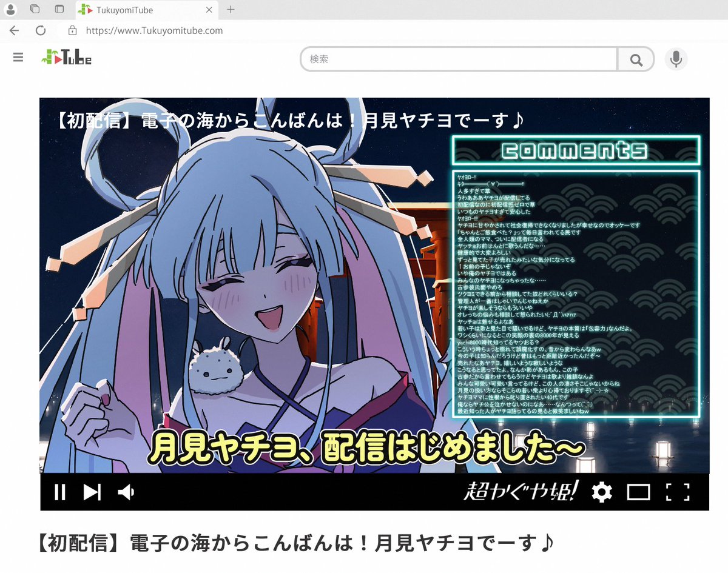This screenshot has width=728, height=573.
Task: Open the site info lock icon
Action: [72, 30]
